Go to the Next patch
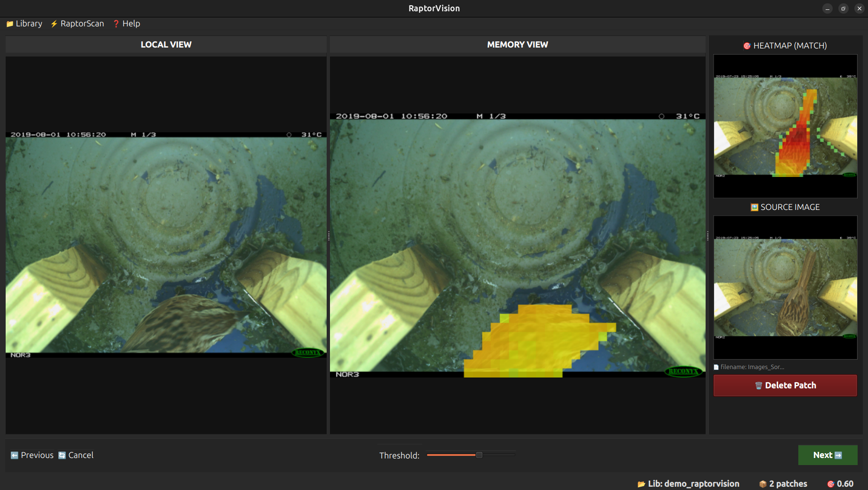The height and width of the screenshot is (490, 868). pyautogui.click(x=828, y=455)
